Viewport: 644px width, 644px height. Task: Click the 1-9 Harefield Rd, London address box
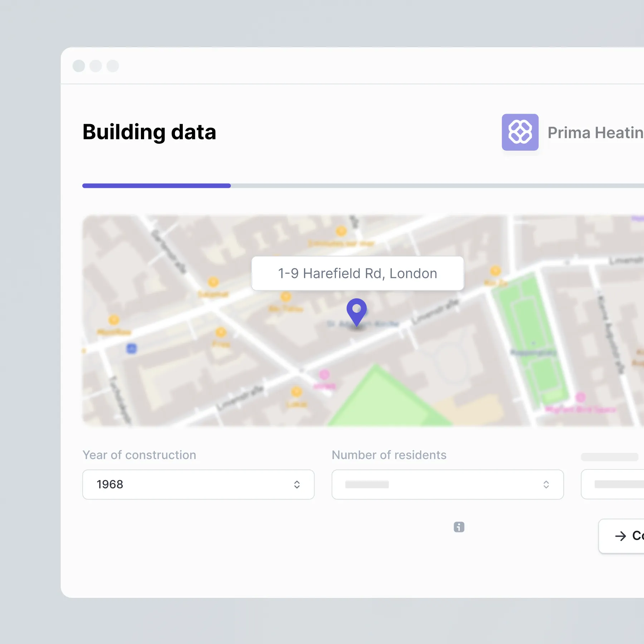358,273
